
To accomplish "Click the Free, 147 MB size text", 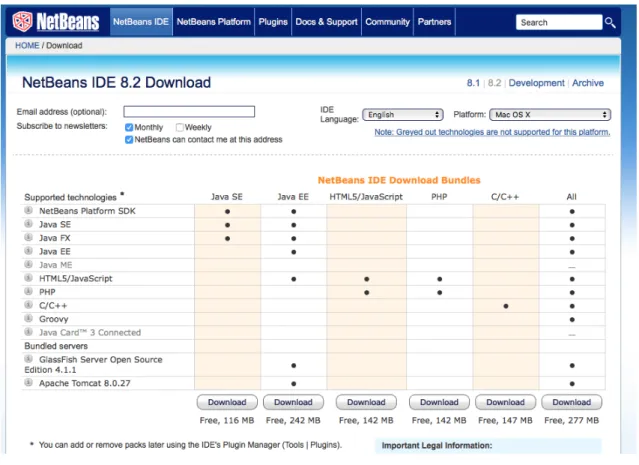I will pyautogui.click(x=505, y=420).
